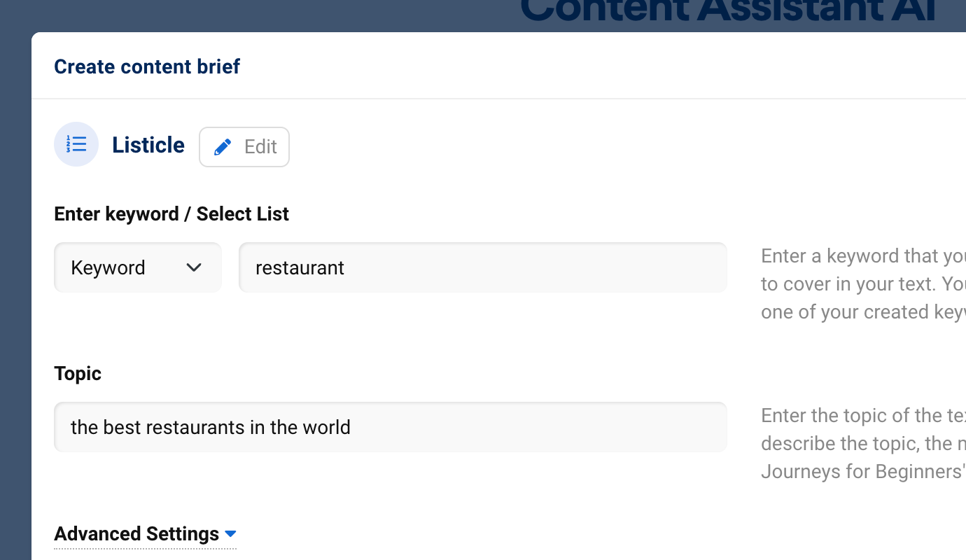Image resolution: width=966 pixels, height=560 pixels.
Task: Click the "Enter keyword / Select List" label
Action: [x=171, y=213]
